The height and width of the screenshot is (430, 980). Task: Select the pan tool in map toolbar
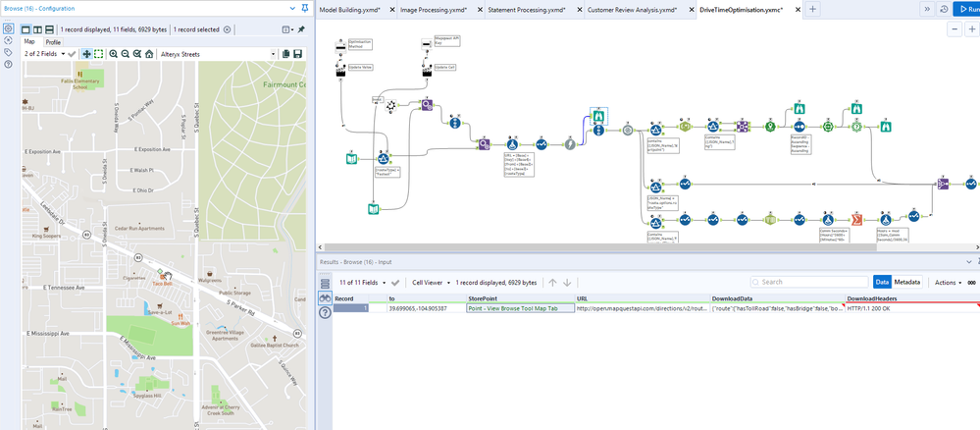(x=87, y=54)
